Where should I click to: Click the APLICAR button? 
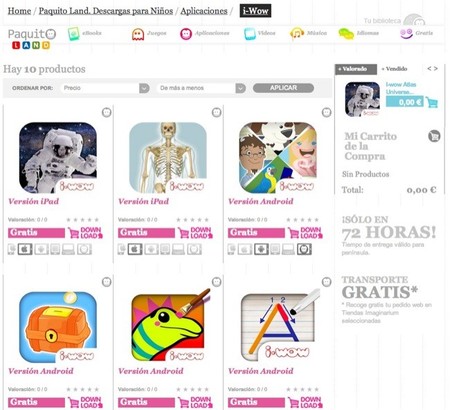(x=283, y=88)
